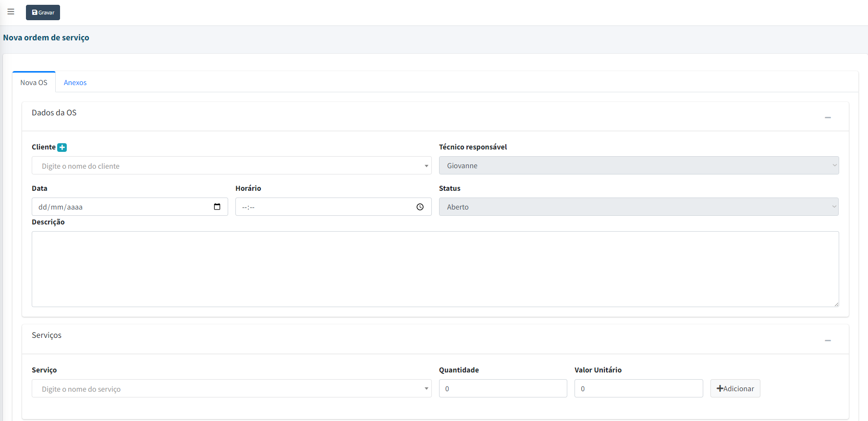Grab the Descrição textarea resize handle

click(836, 304)
